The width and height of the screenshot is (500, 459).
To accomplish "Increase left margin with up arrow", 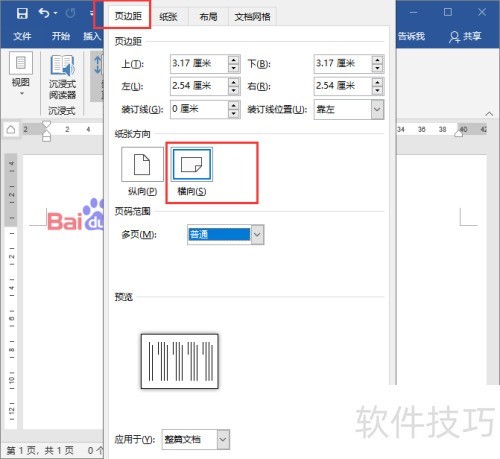I will pos(234,82).
